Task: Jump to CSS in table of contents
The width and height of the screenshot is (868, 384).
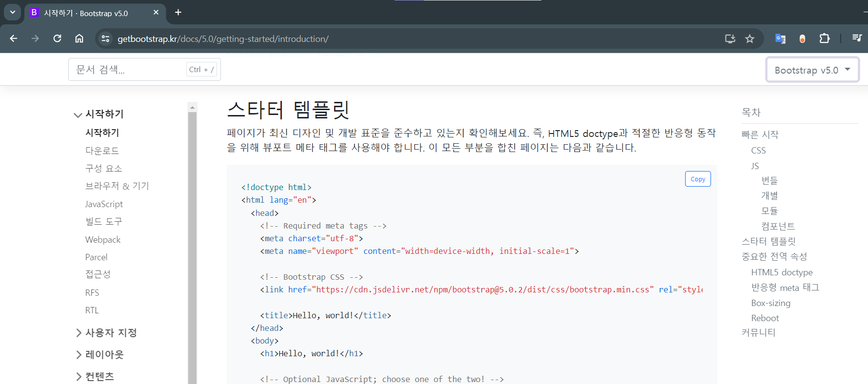Action: point(758,151)
